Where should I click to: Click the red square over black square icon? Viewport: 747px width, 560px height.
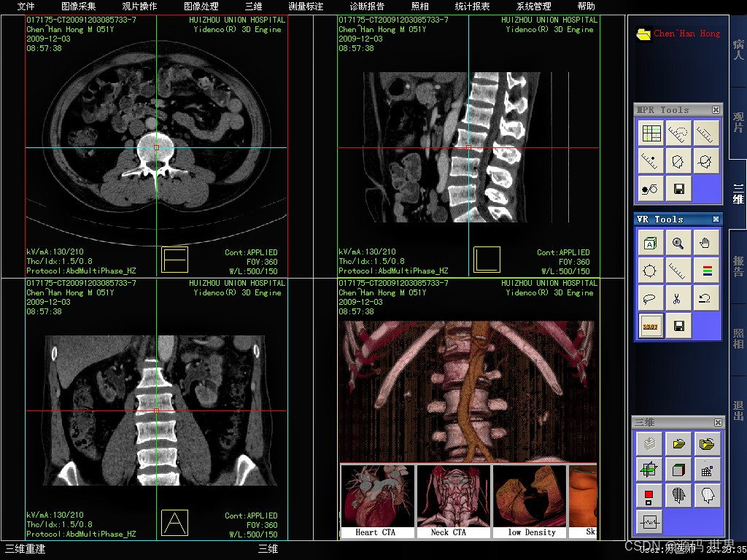coord(649,496)
